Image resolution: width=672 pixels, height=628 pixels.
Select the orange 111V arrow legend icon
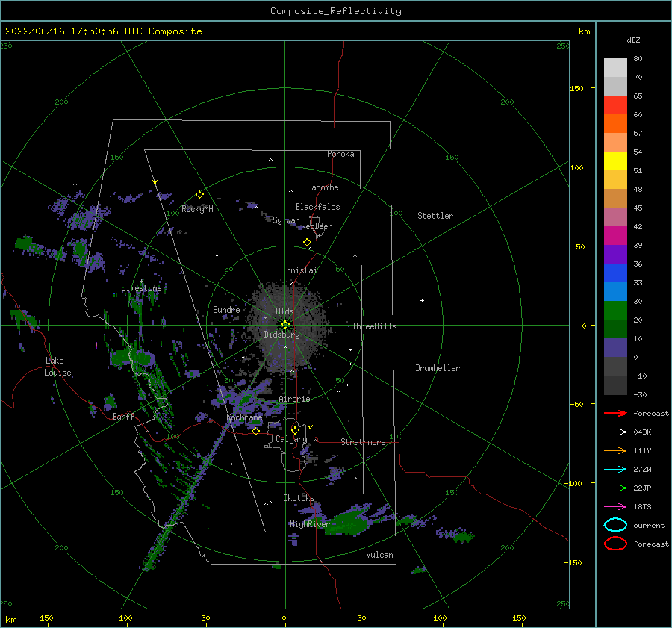pos(615,450)
